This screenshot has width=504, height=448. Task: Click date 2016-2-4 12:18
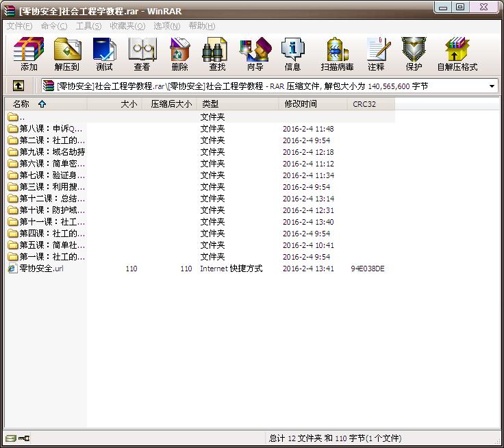point(308,152)
